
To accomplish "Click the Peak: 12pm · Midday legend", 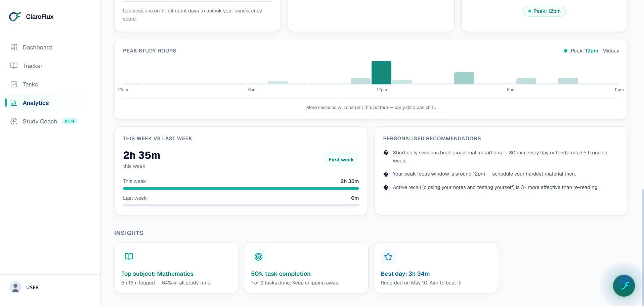I will 591,51.
